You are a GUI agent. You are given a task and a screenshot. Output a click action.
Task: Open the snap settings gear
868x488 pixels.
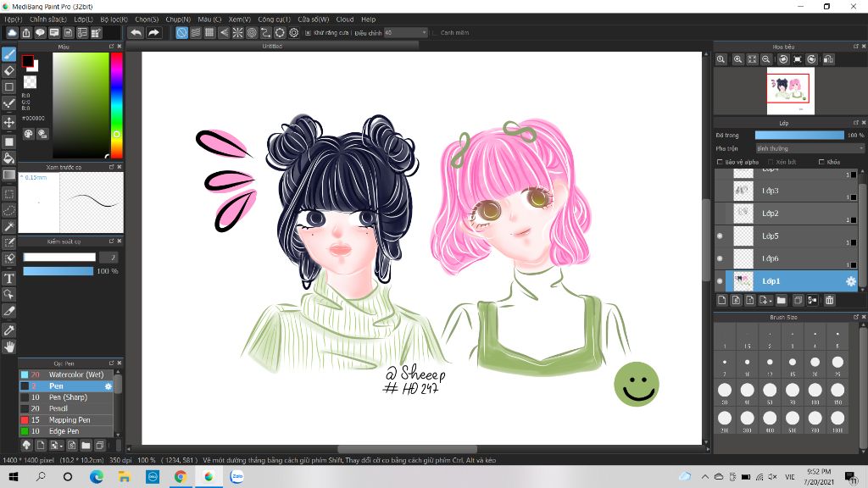point(294,33)
